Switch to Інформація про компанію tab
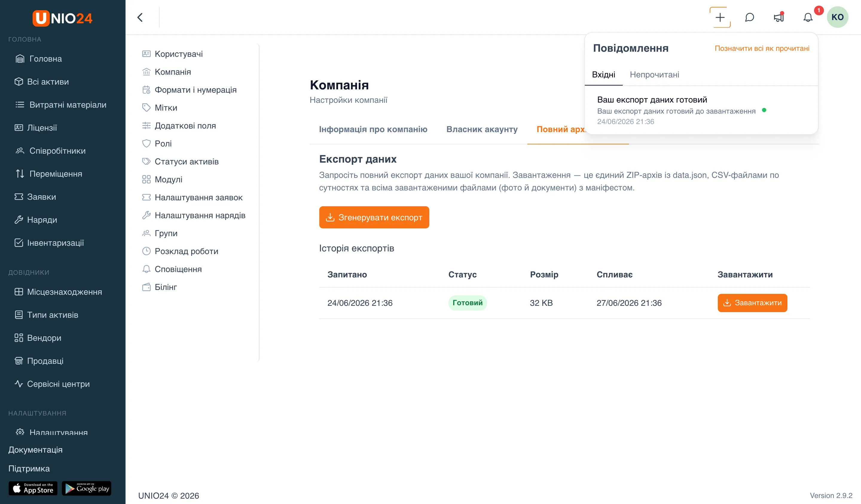The width and height of the screenshot is (861, 504). tap(373, 129)
